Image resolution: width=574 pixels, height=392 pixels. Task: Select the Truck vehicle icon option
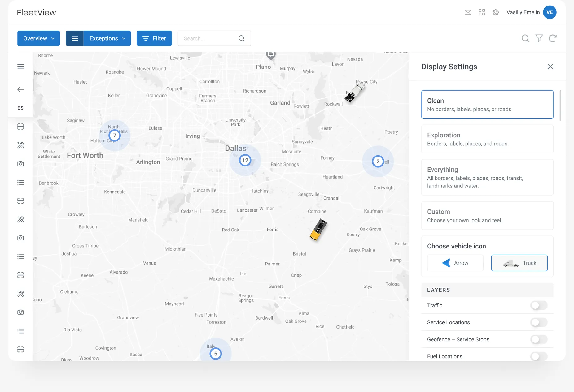coord(519,263)
